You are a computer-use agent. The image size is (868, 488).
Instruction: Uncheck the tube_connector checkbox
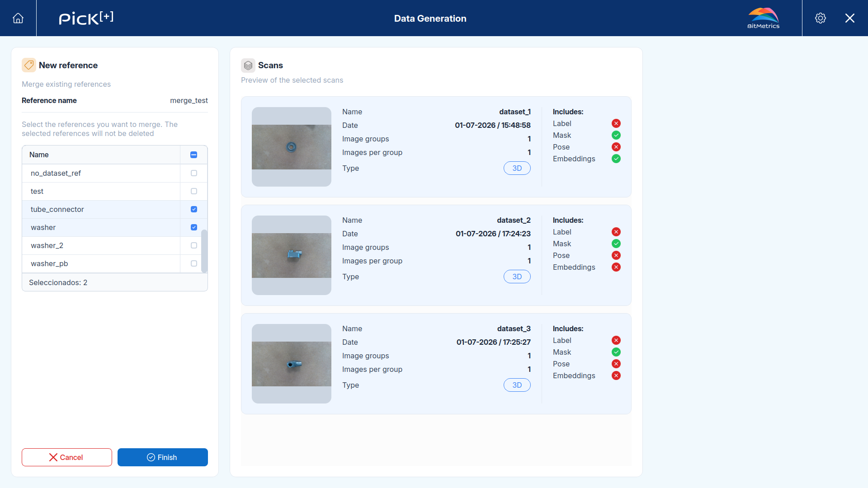point(194,209)
